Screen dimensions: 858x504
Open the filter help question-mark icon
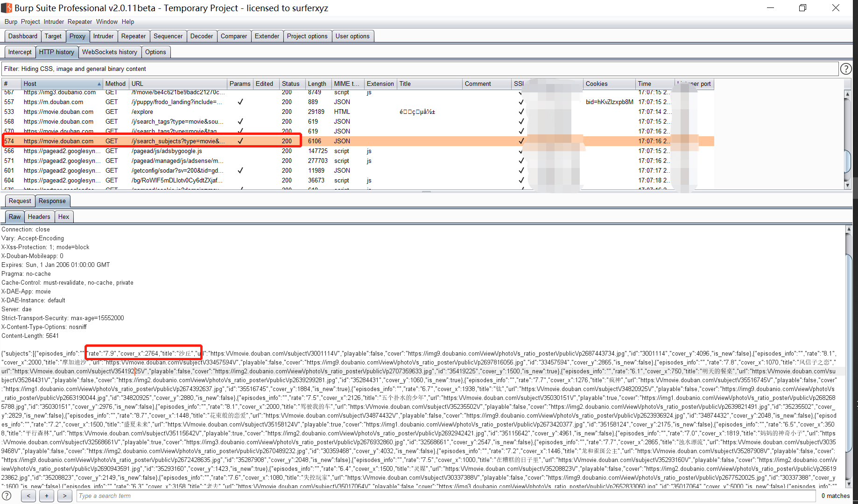pos(845,69)
